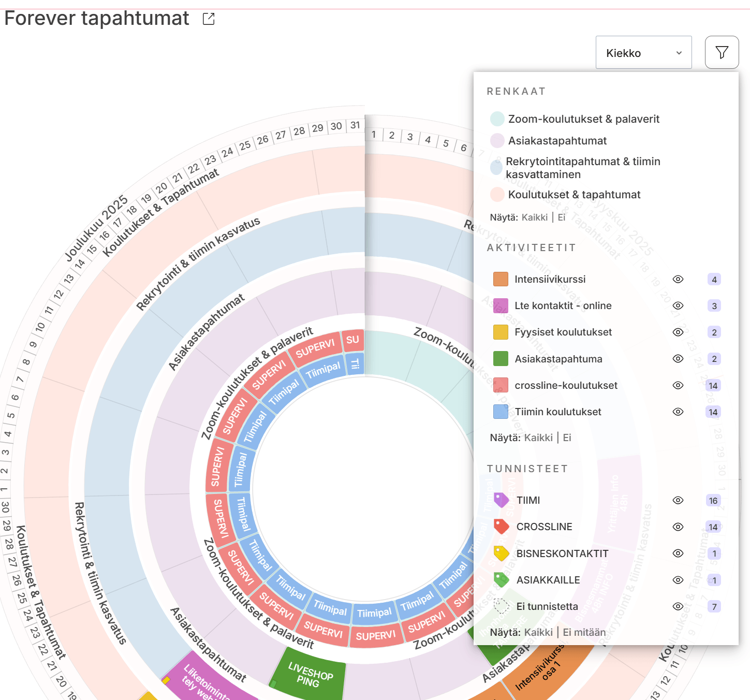Toggle the eye icon for TIIMI tag

click(678, 500)
